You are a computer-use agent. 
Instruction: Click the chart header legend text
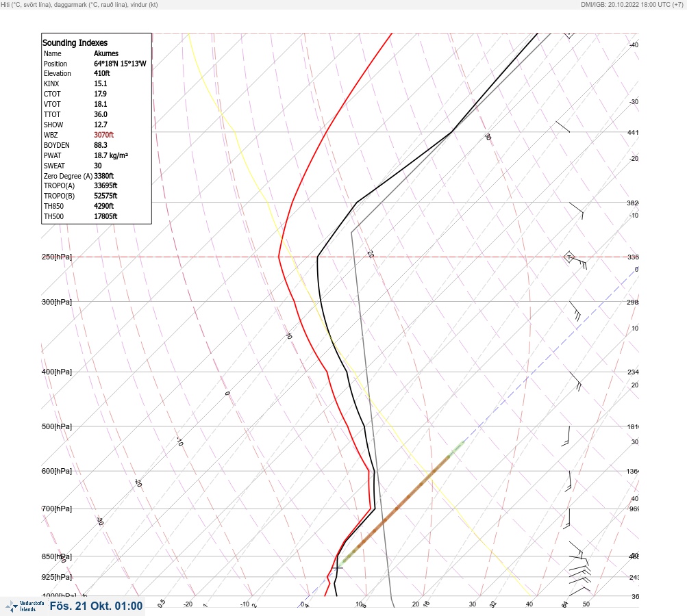[x=79, y=5]
